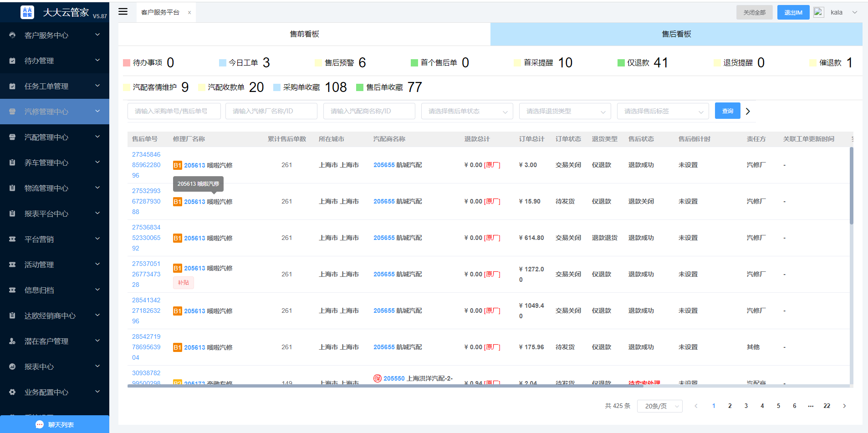Click the 报表中心 sidebar icon
This screenshot has width=868, height=433.
(x=12, y=367)
